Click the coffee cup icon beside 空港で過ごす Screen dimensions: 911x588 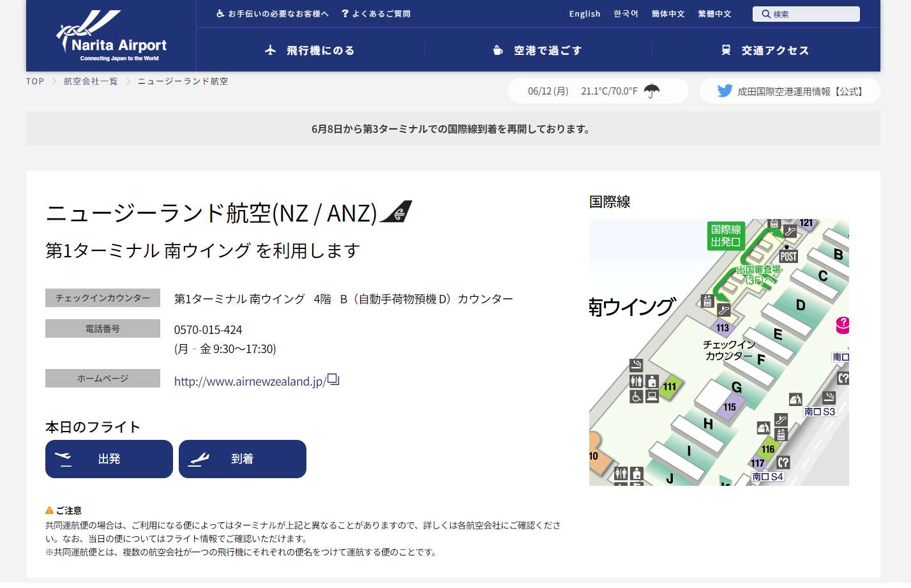[x=498, y=50]
